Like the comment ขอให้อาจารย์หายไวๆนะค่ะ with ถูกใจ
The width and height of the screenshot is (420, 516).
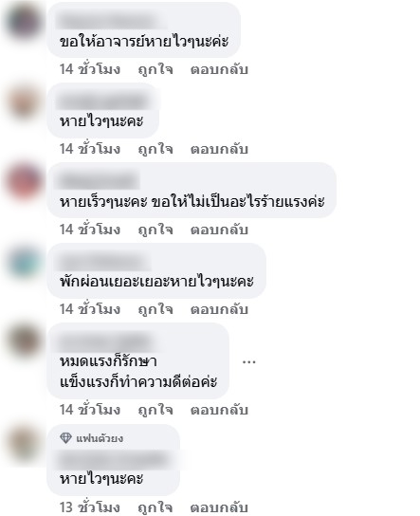pos(155,69)
